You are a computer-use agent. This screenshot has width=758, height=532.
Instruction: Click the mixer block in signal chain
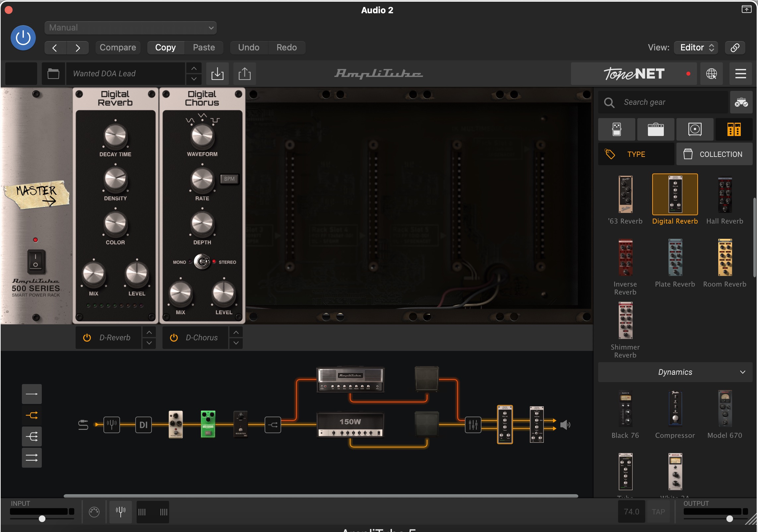473,425
